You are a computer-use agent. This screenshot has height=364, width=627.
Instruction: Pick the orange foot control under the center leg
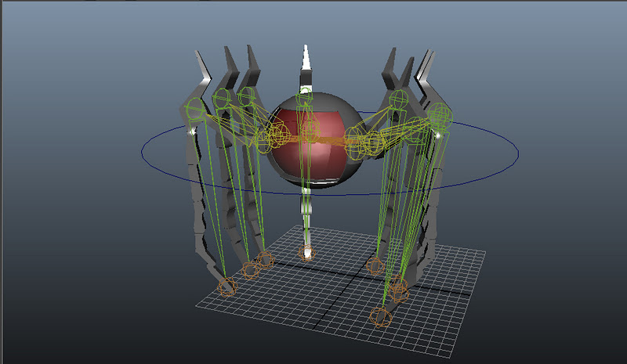(x=306, y=253)
